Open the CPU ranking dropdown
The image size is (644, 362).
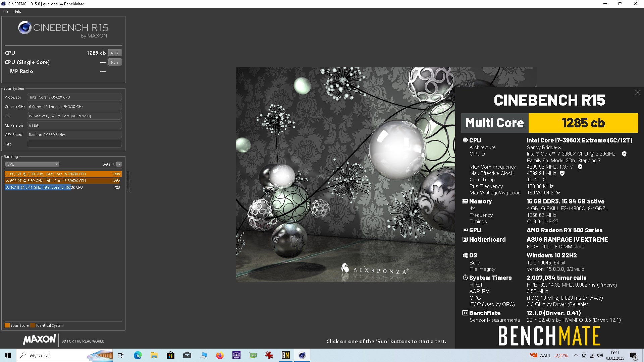(32, 164)
